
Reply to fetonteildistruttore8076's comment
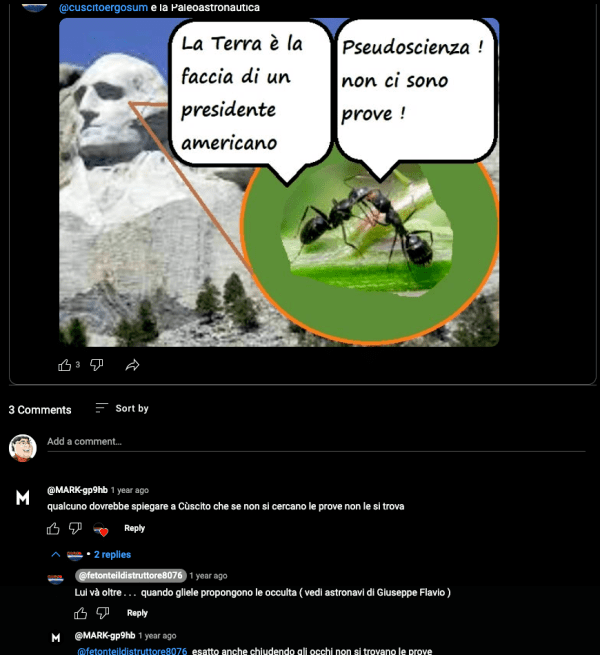coord(137,613)
